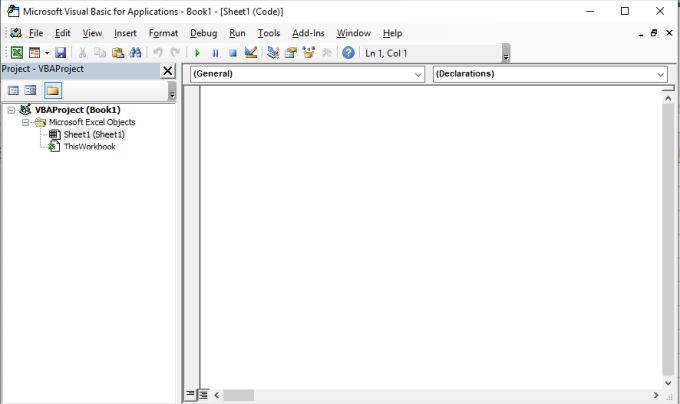Select Microsoft Excel Objects folder
Screen dimensions: 680x404
(92, 122)
